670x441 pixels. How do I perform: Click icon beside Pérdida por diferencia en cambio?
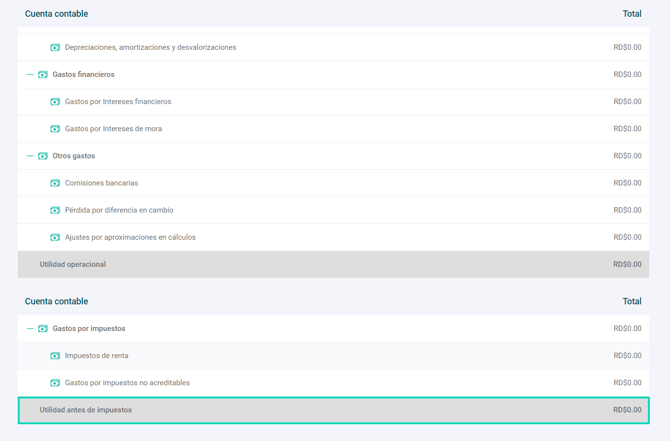(55, 210)
